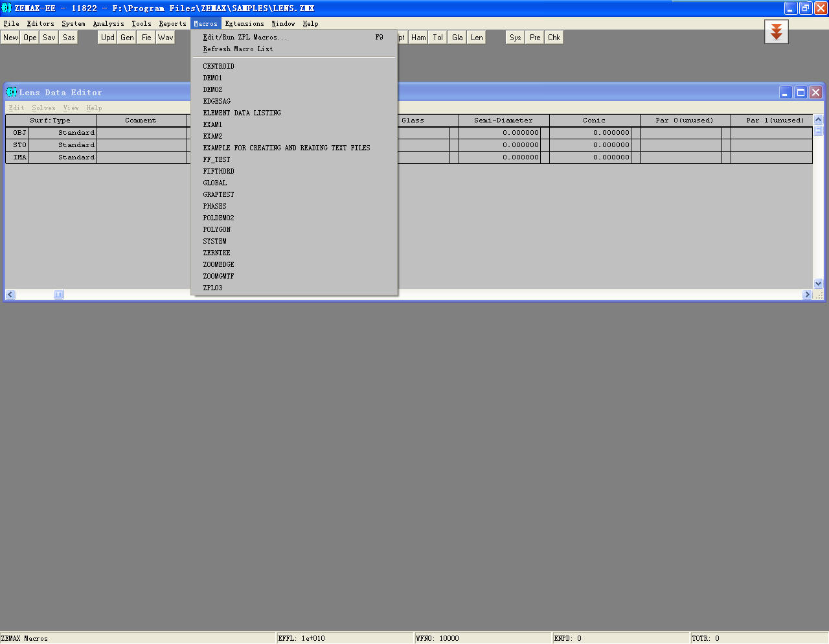Run the EXAM1 macro

294,124
